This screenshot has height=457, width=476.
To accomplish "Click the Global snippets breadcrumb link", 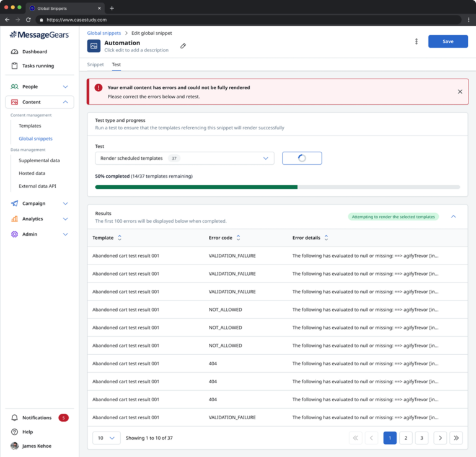I will 104,33.
